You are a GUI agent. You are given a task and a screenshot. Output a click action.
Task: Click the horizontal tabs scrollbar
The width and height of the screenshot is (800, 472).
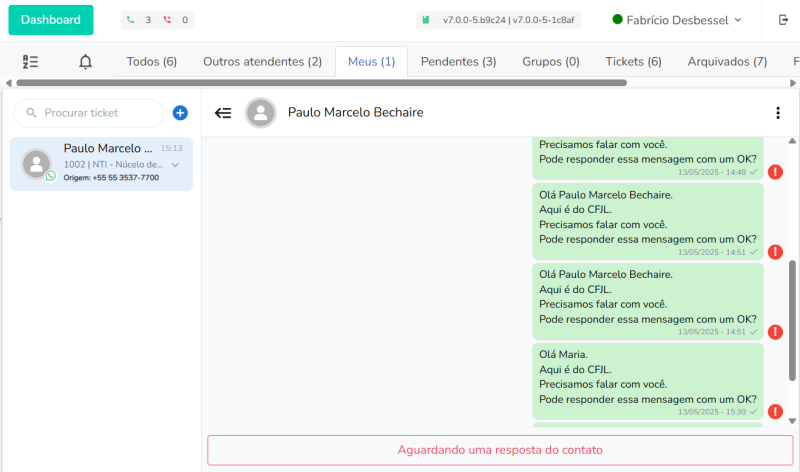tap(320, 83)
